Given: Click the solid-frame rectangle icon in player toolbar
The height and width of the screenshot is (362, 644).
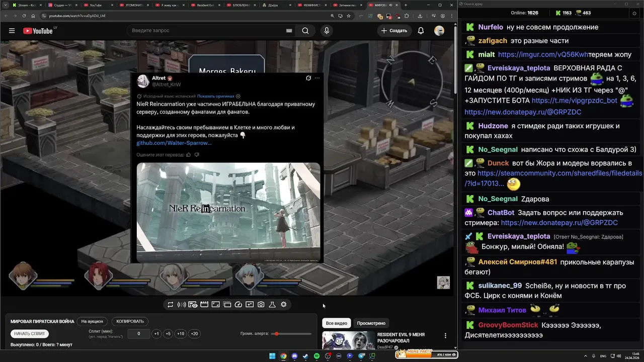Looking at the screenshot, I should 215,304.
